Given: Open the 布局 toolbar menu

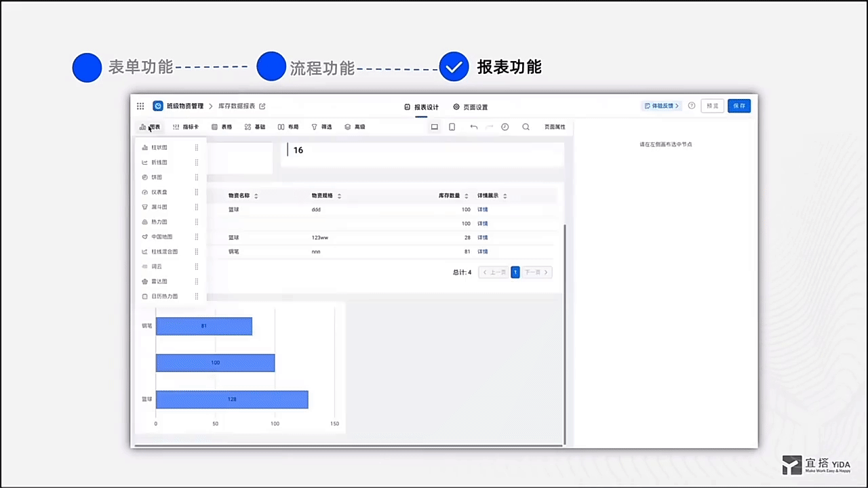Looking at the screenshot, I should 288,127.
